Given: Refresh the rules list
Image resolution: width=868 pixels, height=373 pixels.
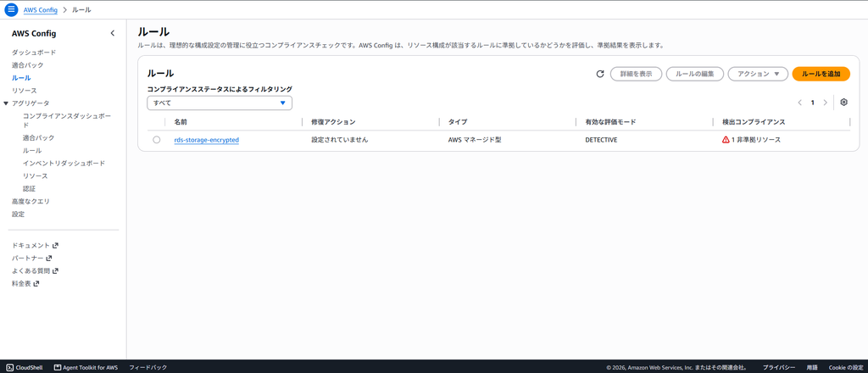Looking at the screenshot, I should pos(600,74).
